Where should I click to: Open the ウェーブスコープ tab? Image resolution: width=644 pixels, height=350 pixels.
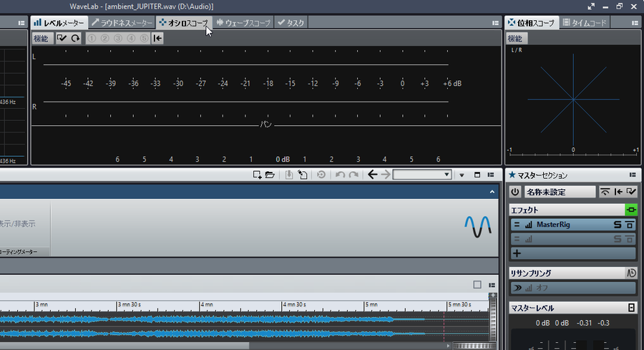(x=243, y=23)
